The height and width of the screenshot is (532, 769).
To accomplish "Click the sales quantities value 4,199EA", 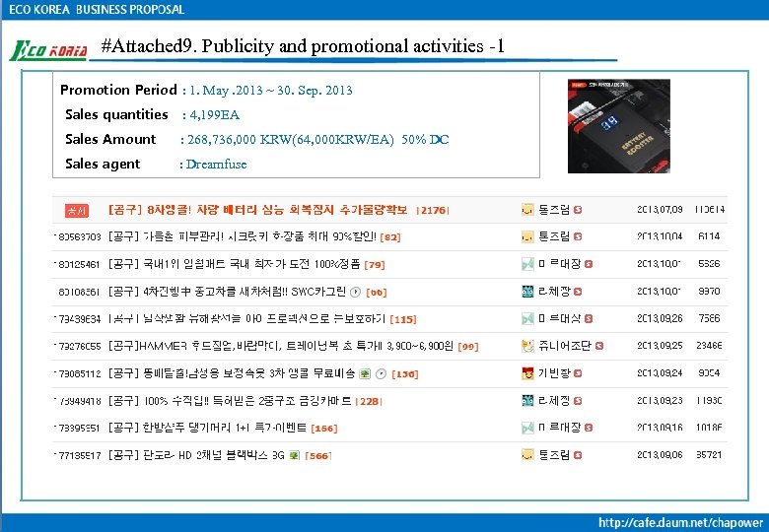I will tap(214, 115).
